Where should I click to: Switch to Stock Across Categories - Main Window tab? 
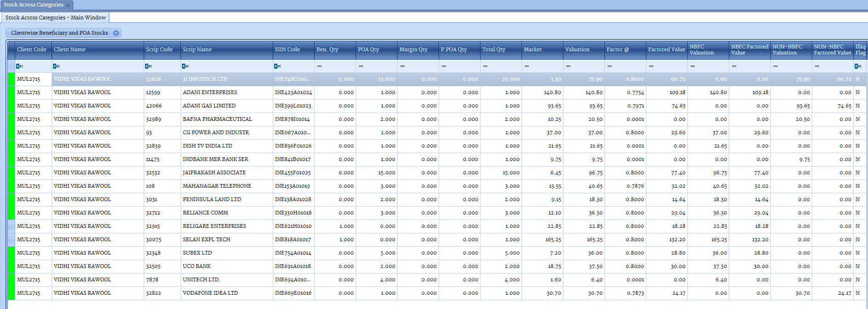(x=55, y=18)
